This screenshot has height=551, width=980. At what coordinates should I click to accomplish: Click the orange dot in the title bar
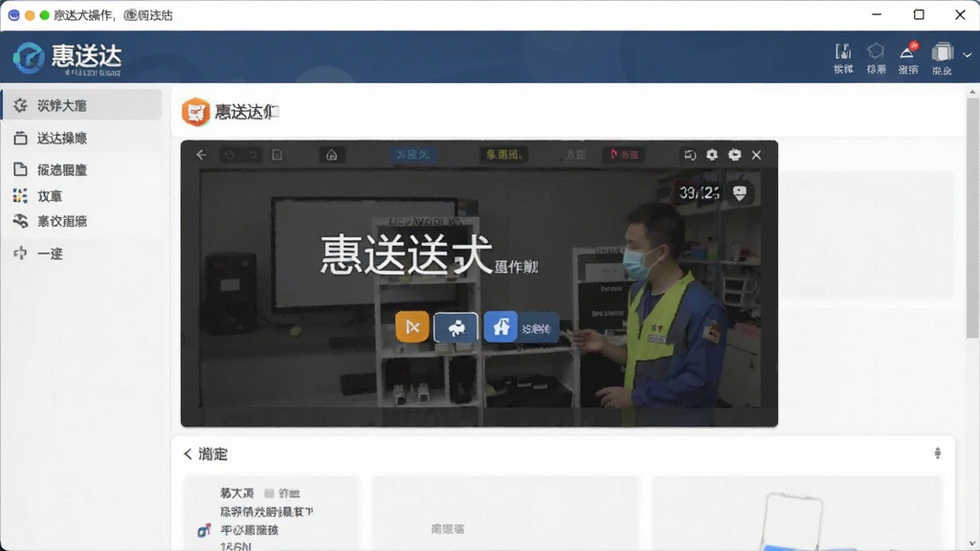click(30, 15)
